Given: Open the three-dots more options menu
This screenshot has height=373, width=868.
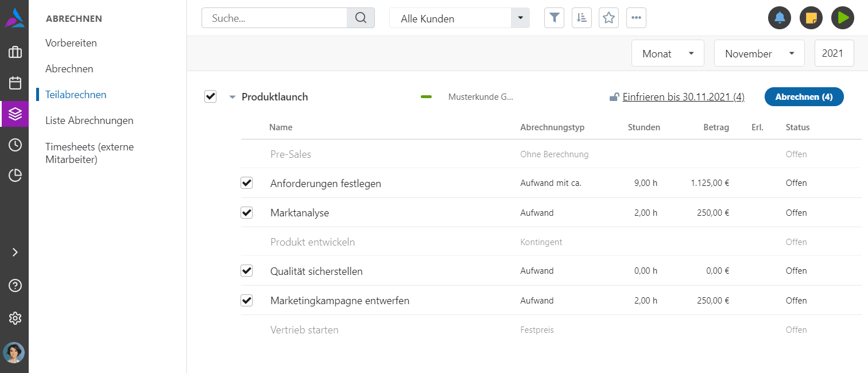Looking at the screenshot, I should coord(636,18).
